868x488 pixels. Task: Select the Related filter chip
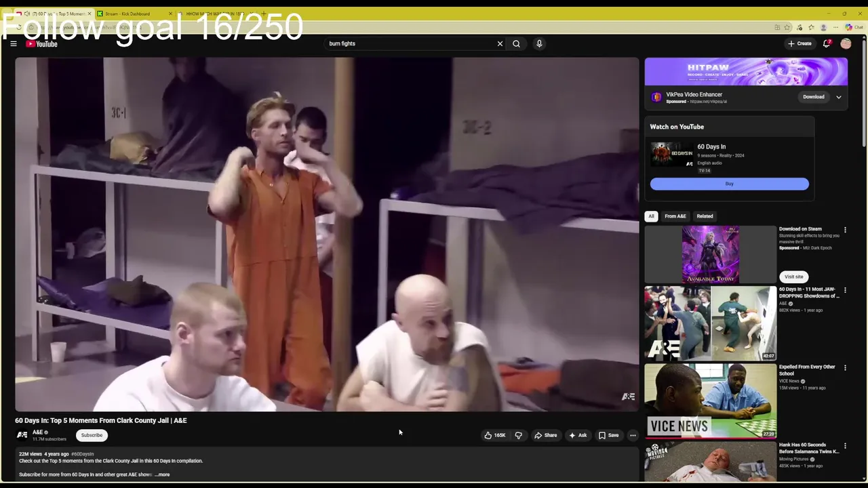(705, 216)
